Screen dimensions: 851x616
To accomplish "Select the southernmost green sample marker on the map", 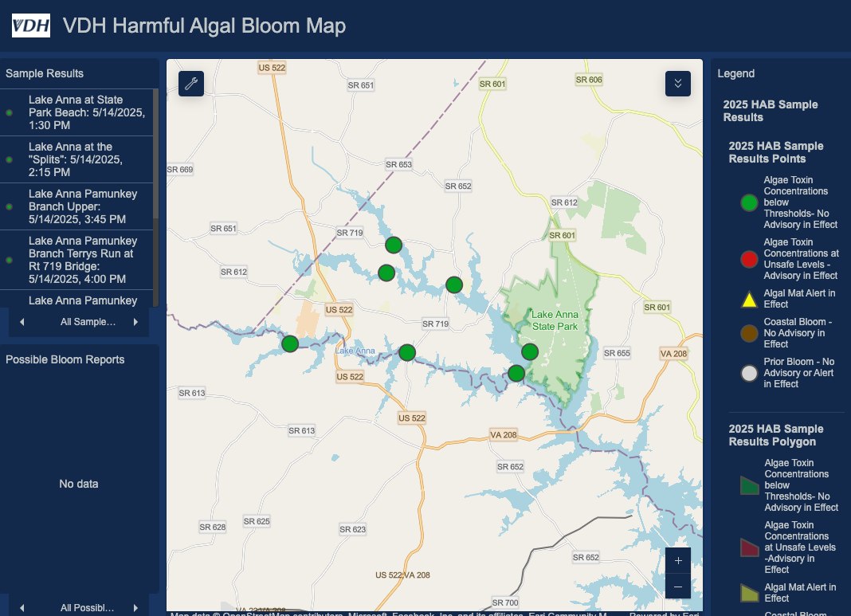I will click(516, 373).
